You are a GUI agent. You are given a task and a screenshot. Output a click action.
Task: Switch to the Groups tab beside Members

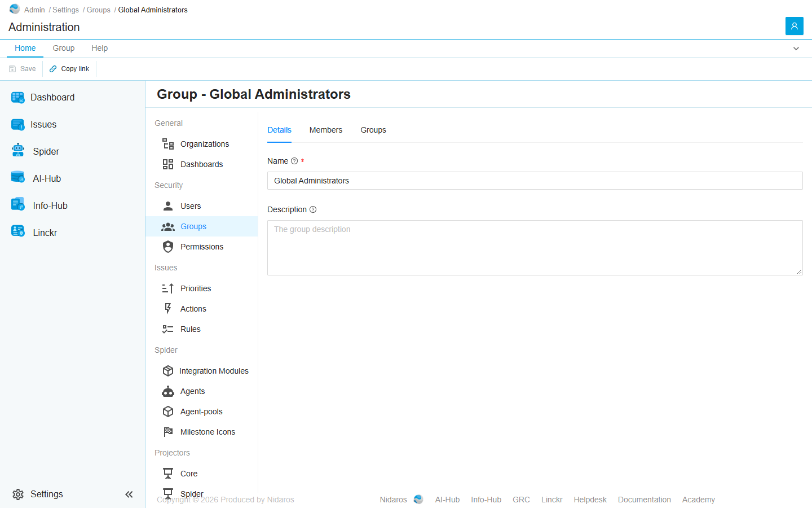[373, 130]
